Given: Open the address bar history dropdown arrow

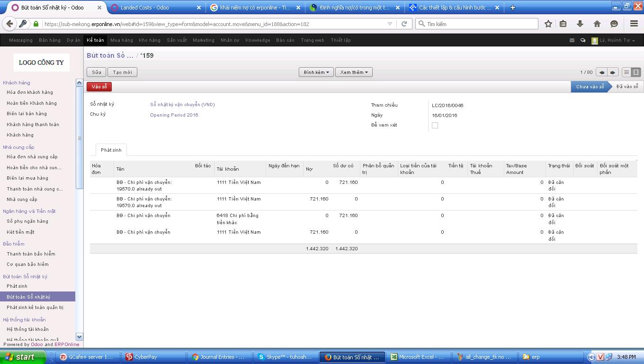Looking at the screenshot, I should point(390,24).
